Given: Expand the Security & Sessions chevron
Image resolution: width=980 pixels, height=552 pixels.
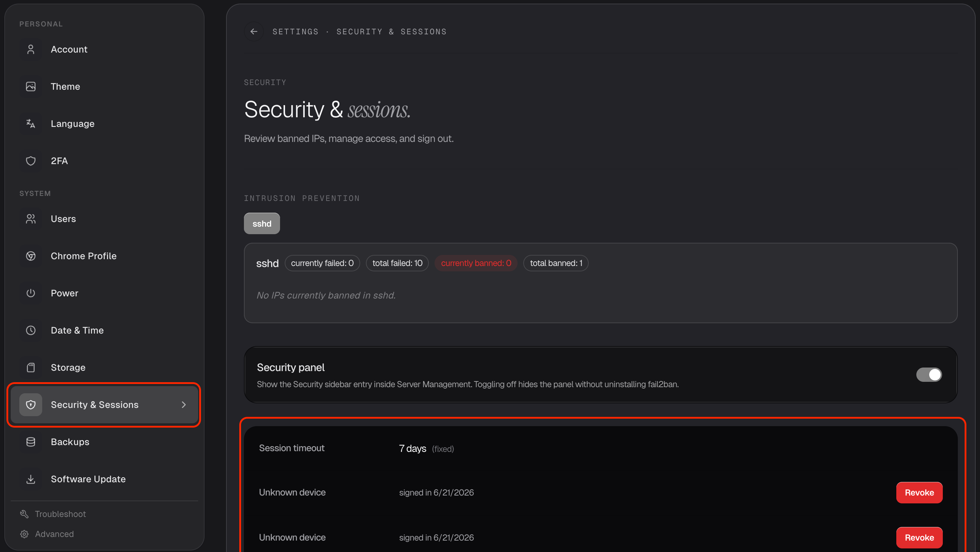Looking at the screenshot, I should [x=184, y=405].
